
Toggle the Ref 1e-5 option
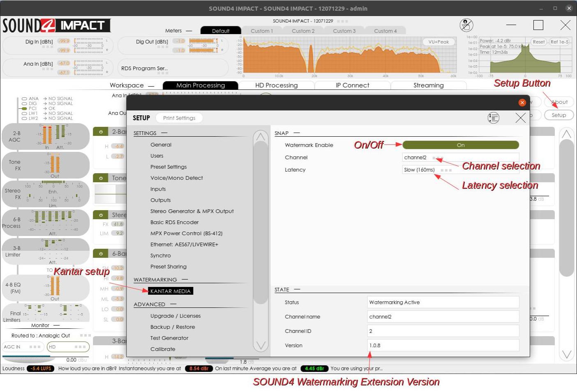tap(559, 42)
